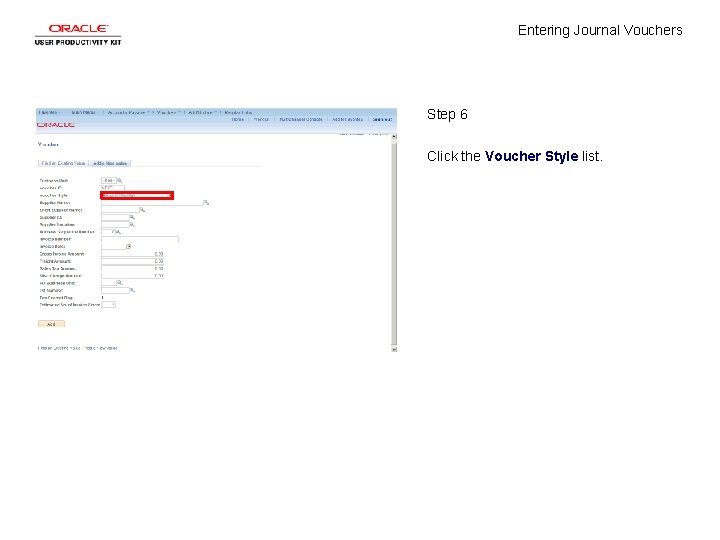
Task: Click the Business Unit input field
Action: 109,180
